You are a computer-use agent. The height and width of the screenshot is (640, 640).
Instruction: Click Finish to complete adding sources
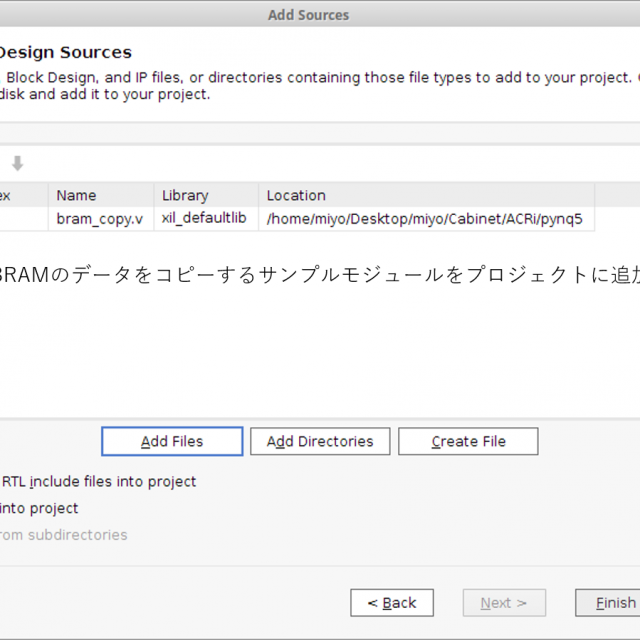click(x=612, y=603)
